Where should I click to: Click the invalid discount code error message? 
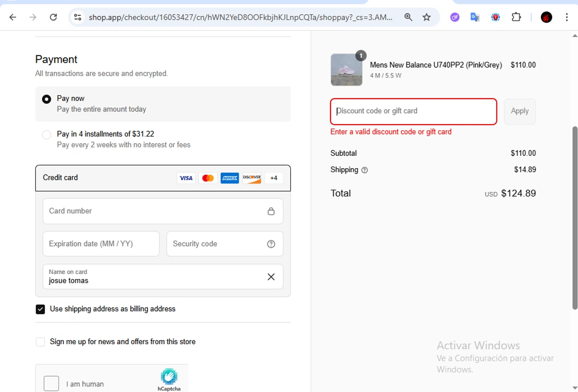point(391,132)
